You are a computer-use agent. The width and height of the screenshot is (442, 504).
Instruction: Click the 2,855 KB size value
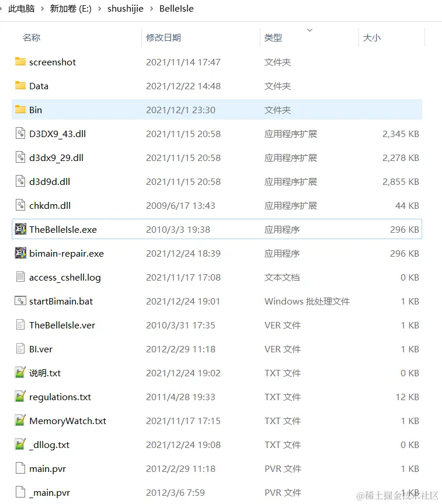click(x=401, y=181)
